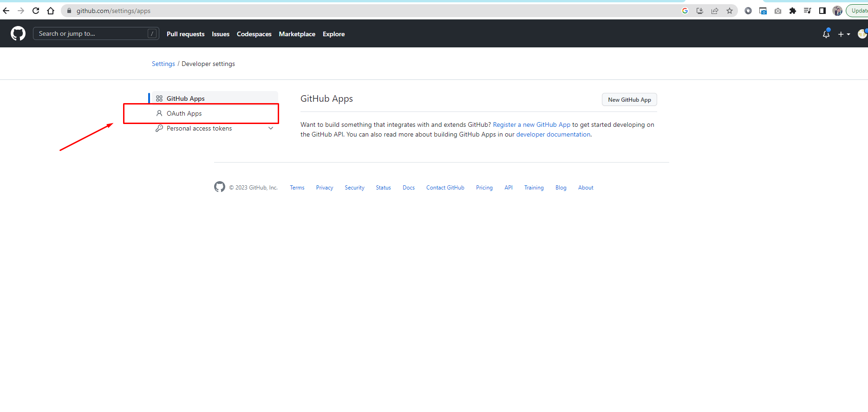Focus the Search or jump to field
The image size is (868, 412).
tap(96, 33)
